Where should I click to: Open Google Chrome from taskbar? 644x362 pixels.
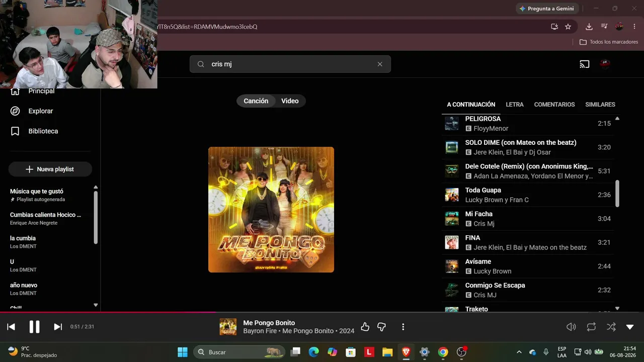[x=443, y=352]
